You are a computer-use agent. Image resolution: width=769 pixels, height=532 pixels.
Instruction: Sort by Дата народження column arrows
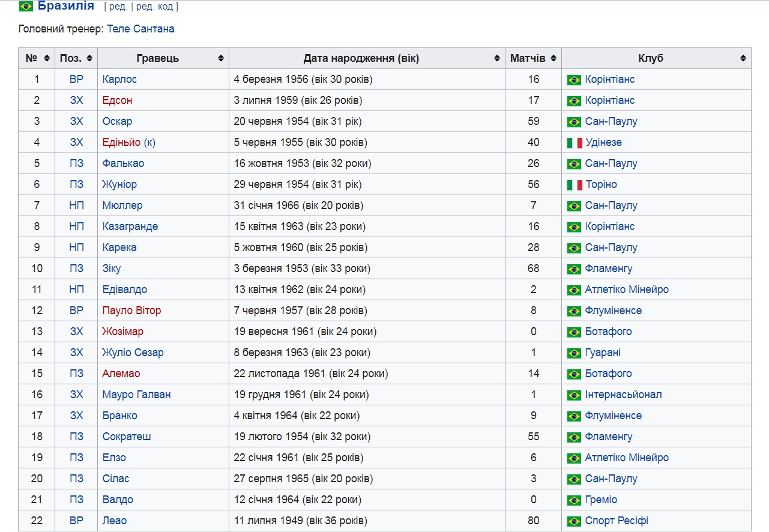point(497,58)
